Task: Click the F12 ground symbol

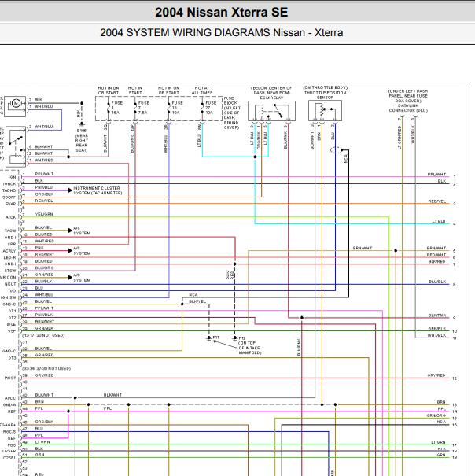Action: coord(234,338)
